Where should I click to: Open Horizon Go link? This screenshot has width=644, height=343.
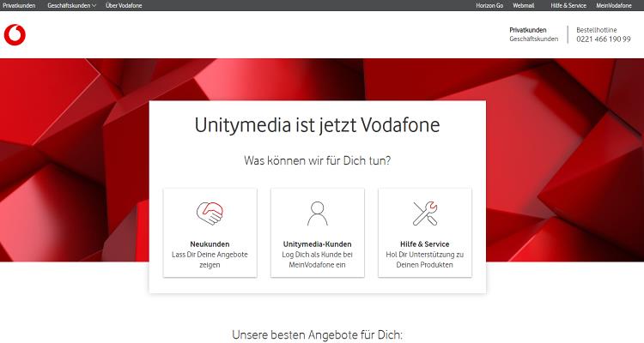489,5
